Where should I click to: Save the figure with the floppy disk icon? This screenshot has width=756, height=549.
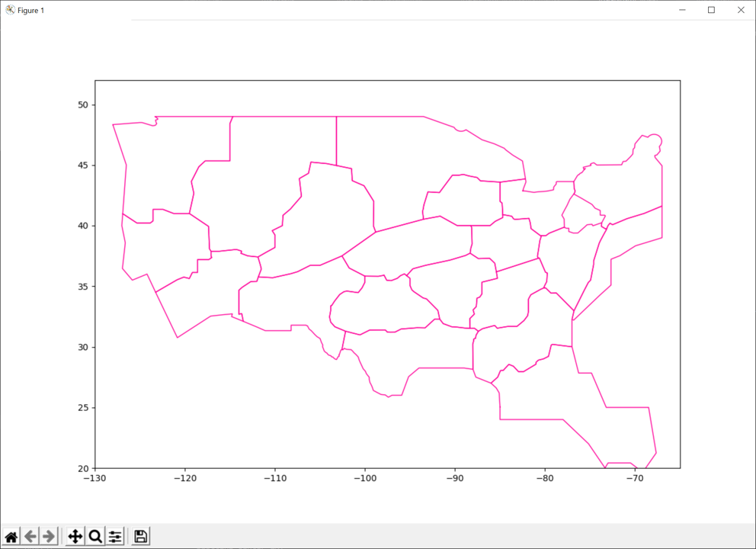[x=140, y=537]
